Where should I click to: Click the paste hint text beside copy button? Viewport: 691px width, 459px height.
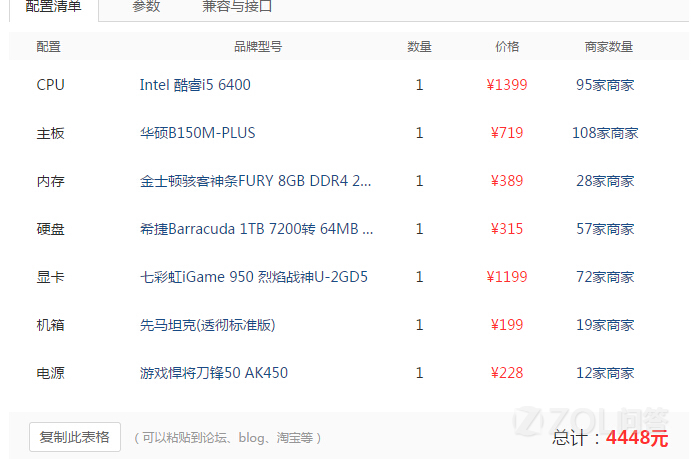[x=228, y=437]
